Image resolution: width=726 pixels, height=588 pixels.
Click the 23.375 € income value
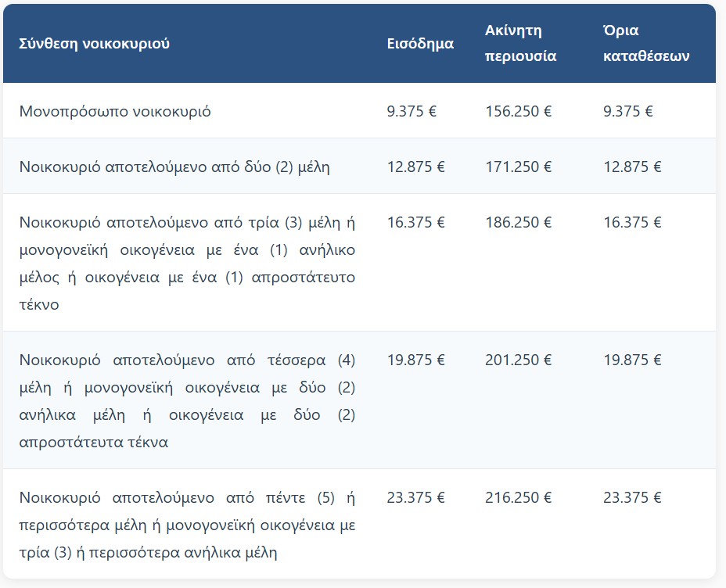[x=416, y=497]
